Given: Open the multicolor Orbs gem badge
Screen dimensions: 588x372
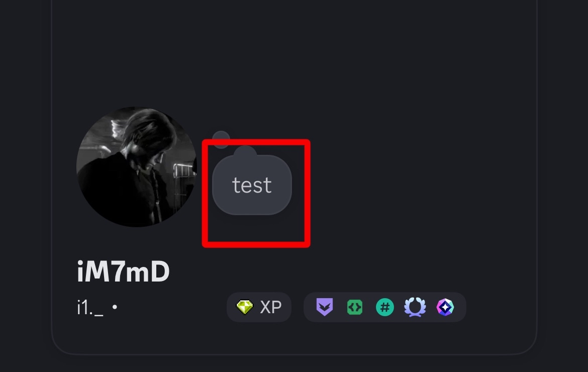Looking at the screenshot, I should coord(445,307).
